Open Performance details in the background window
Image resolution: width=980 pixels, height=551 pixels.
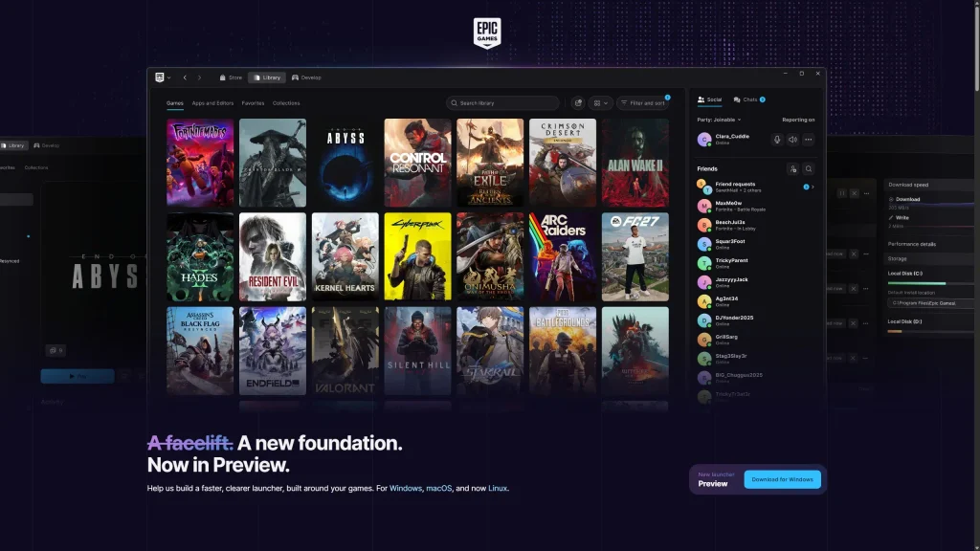coord(912,244)
